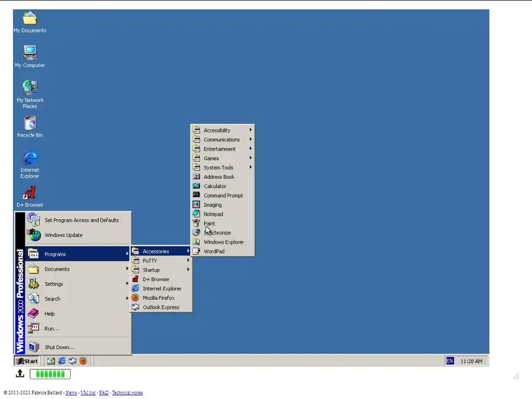This screenshot has width=532, height=399.
Task: Expand the Programs submenu
Action: [x=78, y=254]
